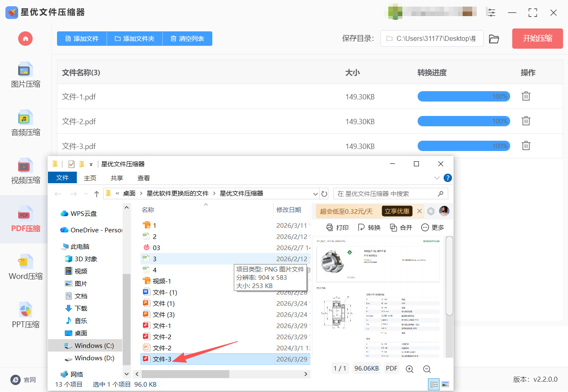Click the grey hexagon icon beside avatar
568x392 pixels.
point(431,211)
